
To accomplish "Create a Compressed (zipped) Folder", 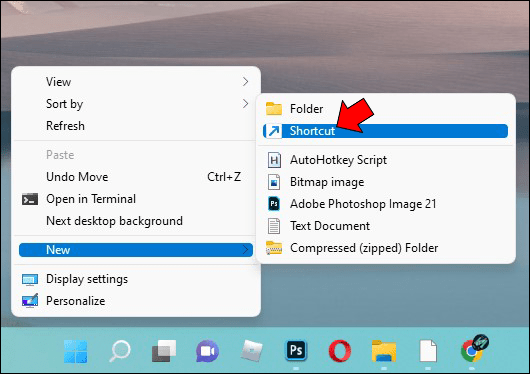I will [385, 248].
